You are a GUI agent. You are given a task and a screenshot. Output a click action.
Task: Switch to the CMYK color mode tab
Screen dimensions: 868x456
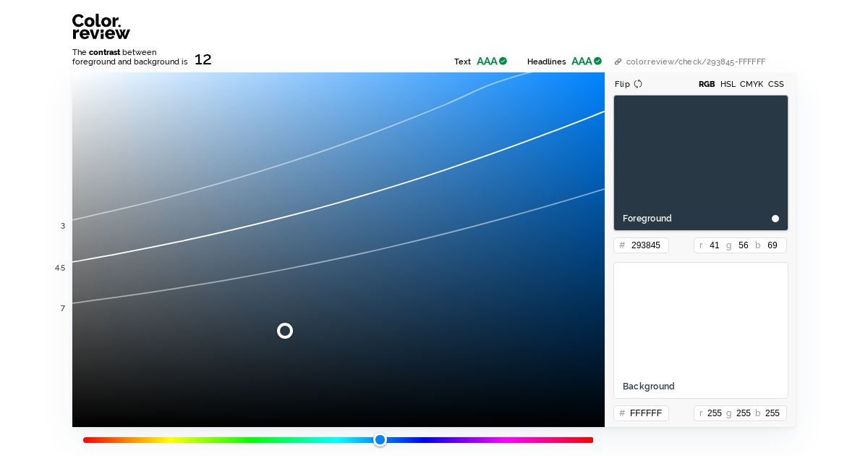click(x=752, y=84)
